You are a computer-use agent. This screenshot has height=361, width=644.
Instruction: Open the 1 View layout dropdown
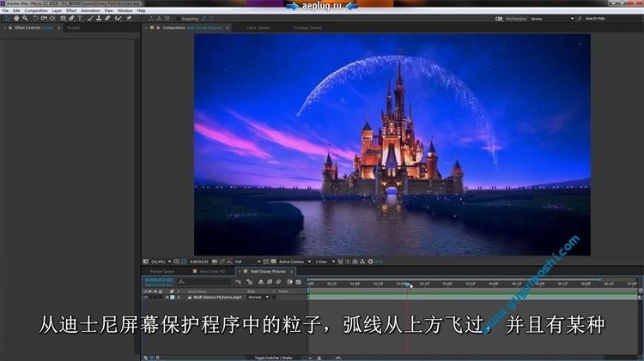pos(325,262)
